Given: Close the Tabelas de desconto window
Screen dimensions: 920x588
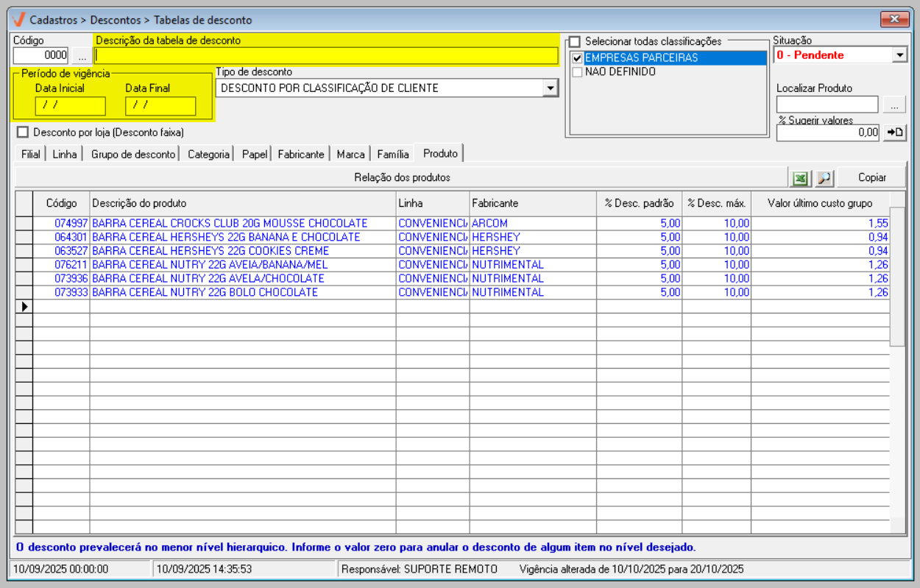Looking at the screenshot, I should click(894, 19).
